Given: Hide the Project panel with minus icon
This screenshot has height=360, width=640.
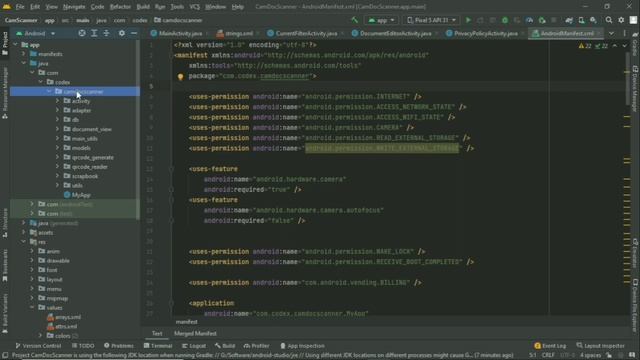Looking at the screenshot, I should (134, 33).
